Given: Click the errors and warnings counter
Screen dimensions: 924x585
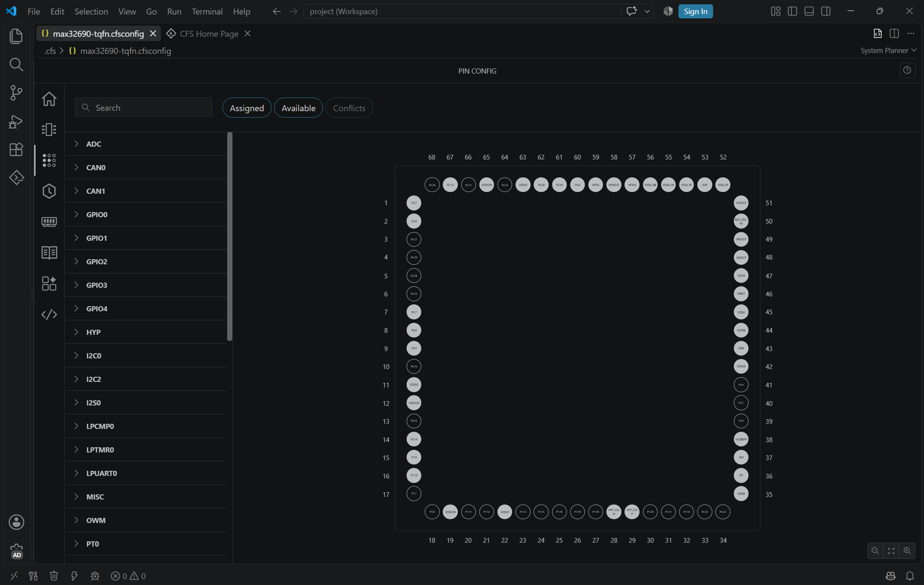Looking at the screenshot, I should pyautogui.click(x=128, y=576).
